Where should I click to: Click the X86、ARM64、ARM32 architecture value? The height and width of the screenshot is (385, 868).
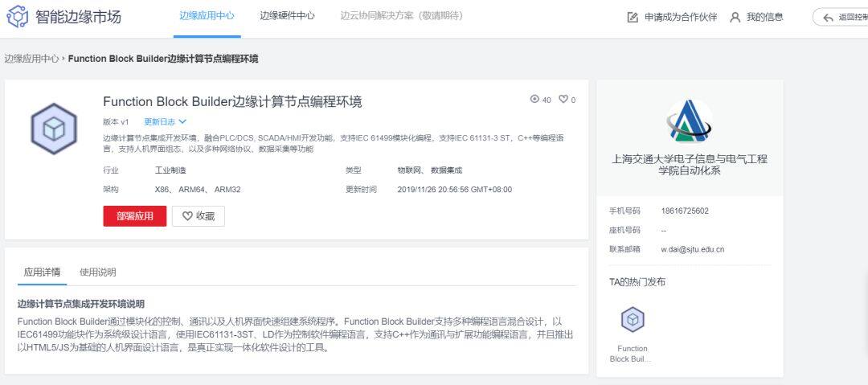198,190
